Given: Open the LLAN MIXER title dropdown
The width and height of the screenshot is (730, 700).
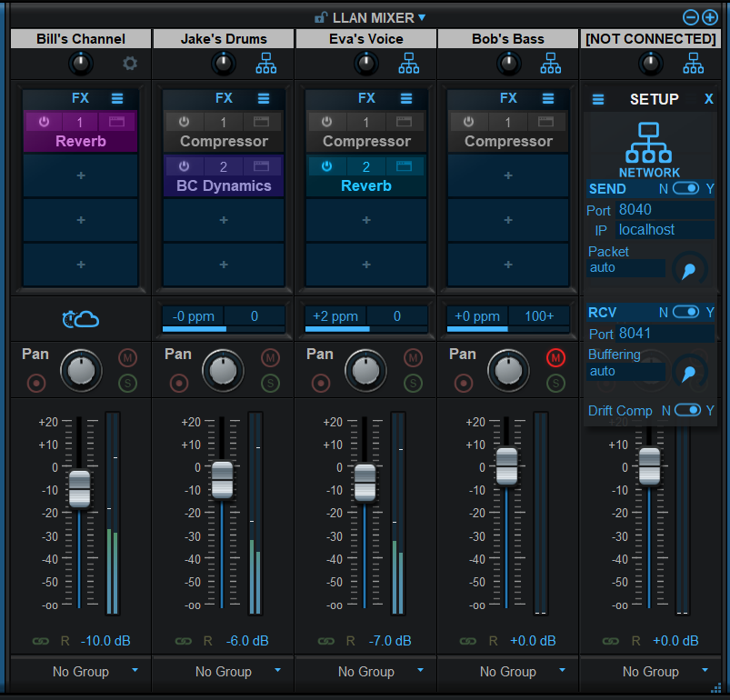Looking at the screenshot, I should point(422,17).
